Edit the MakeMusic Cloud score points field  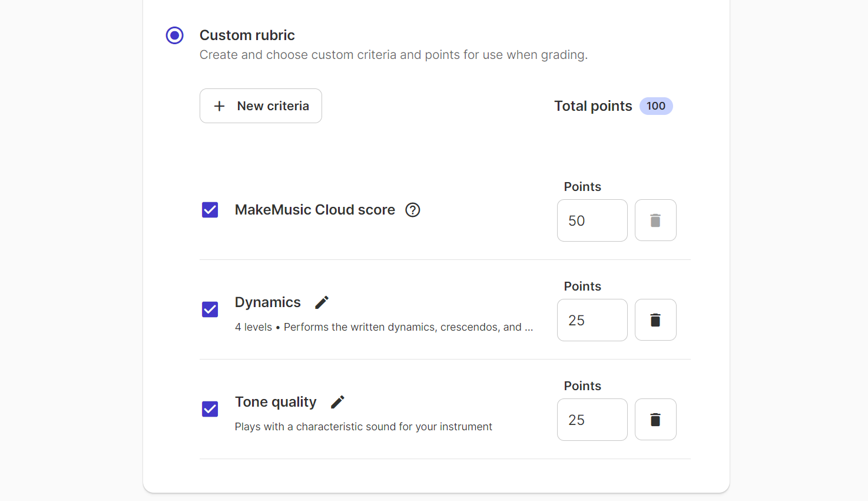click(592, 220)
